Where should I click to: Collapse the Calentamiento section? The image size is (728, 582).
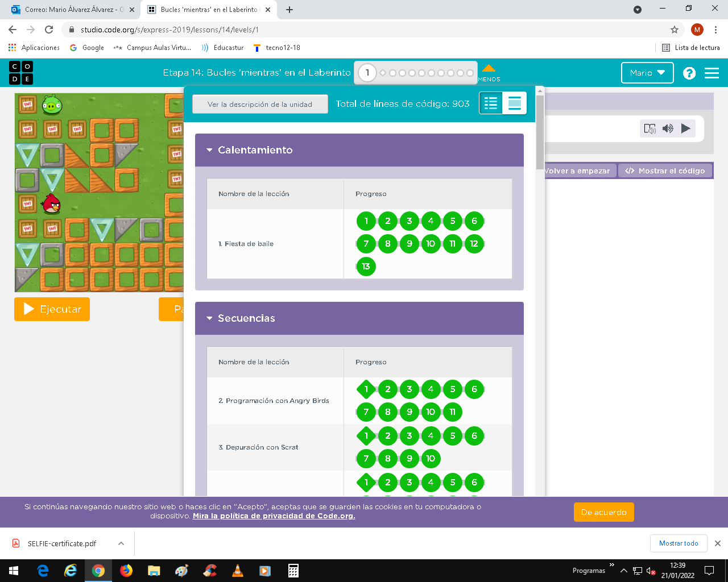pos(359,150)
